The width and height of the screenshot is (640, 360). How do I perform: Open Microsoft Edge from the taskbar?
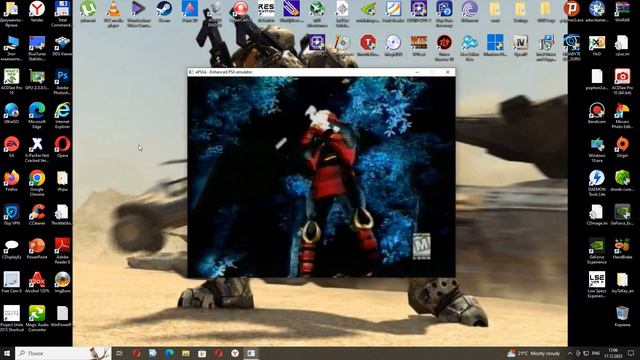(169, 353)
